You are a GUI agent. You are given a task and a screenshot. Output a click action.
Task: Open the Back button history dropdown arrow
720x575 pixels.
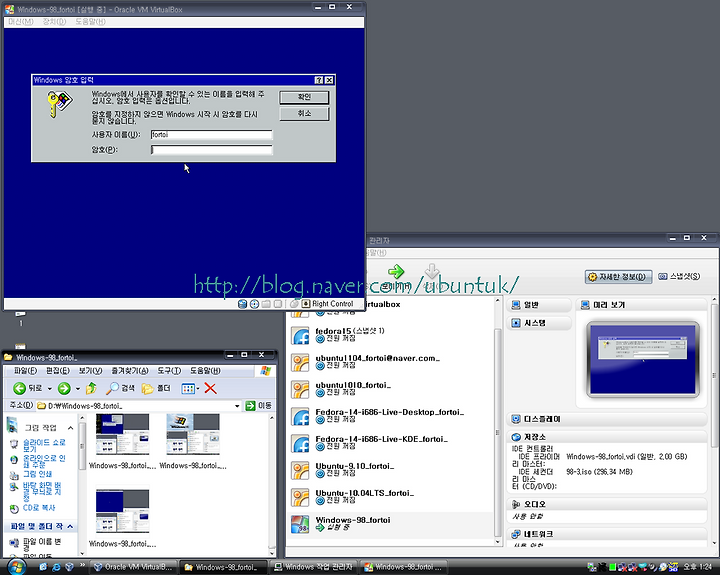50,389
